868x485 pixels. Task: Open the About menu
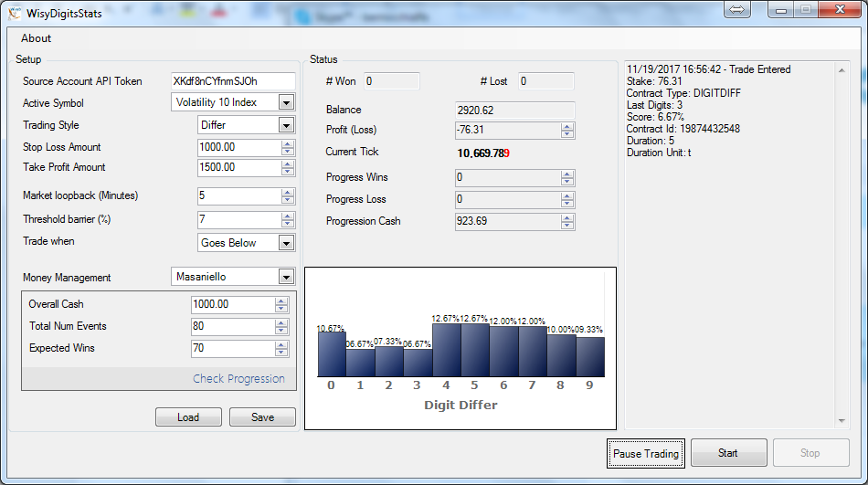36,38
